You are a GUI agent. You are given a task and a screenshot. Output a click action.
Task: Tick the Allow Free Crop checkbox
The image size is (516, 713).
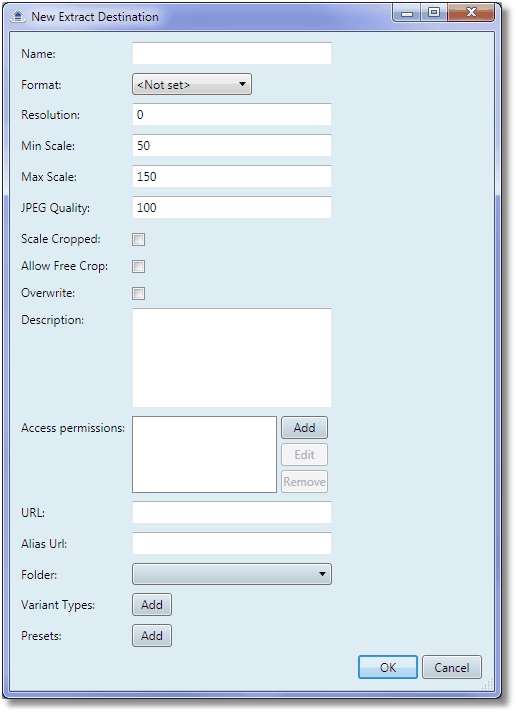point(139,266)
